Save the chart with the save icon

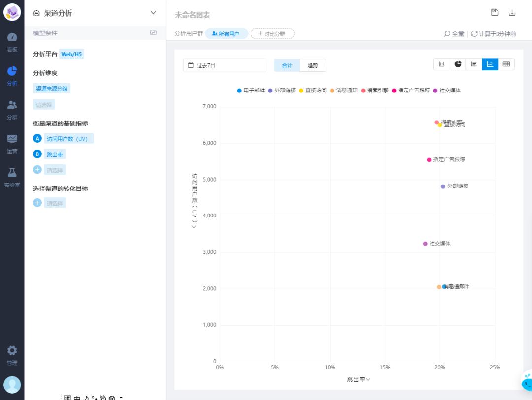click(495, 13)
